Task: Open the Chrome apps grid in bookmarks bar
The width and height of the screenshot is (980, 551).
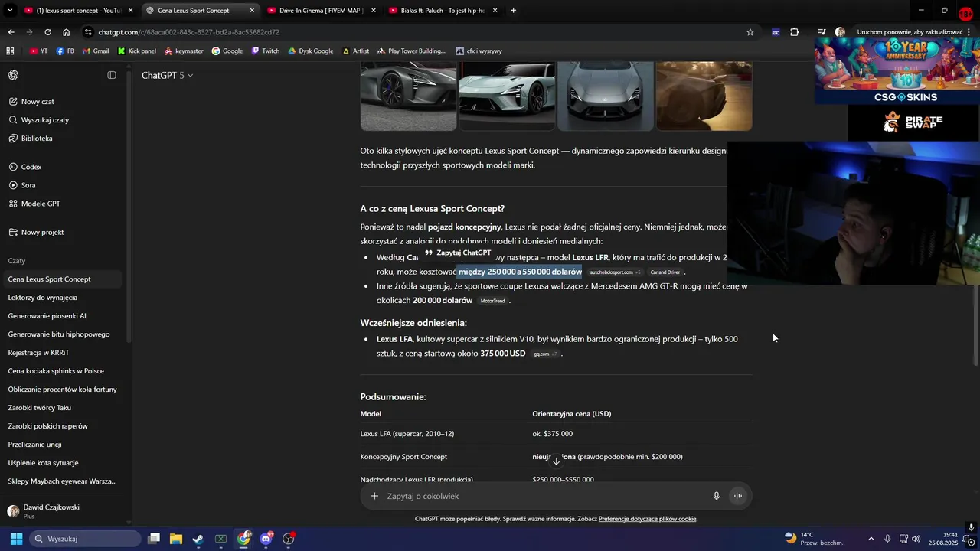Action: point(10,51)
